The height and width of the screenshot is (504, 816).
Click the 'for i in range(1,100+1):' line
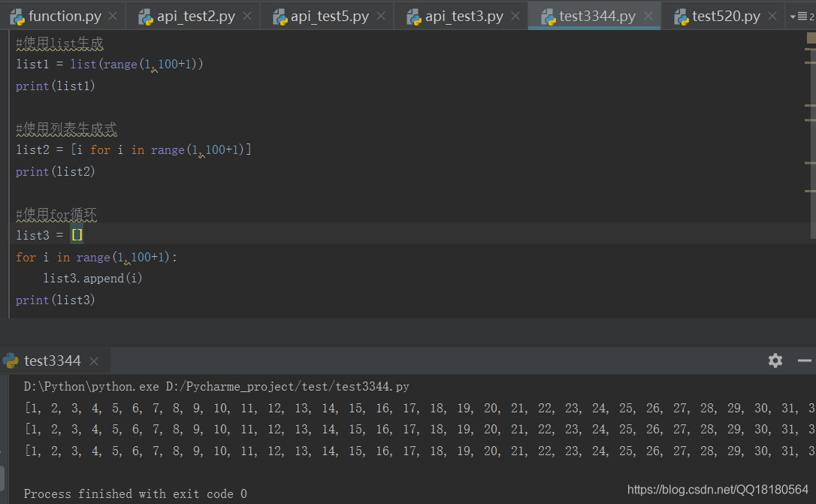point(96,258)
